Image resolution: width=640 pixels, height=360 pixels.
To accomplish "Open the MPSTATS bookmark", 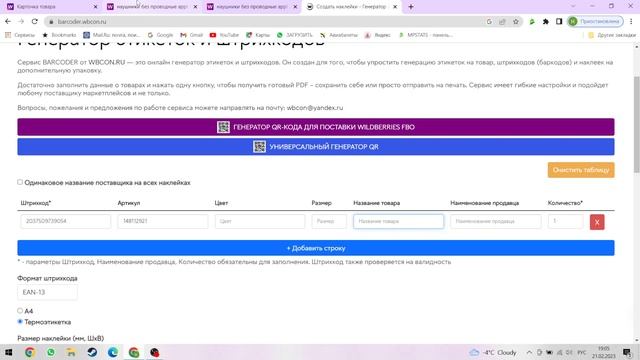I will pos(425,35).
